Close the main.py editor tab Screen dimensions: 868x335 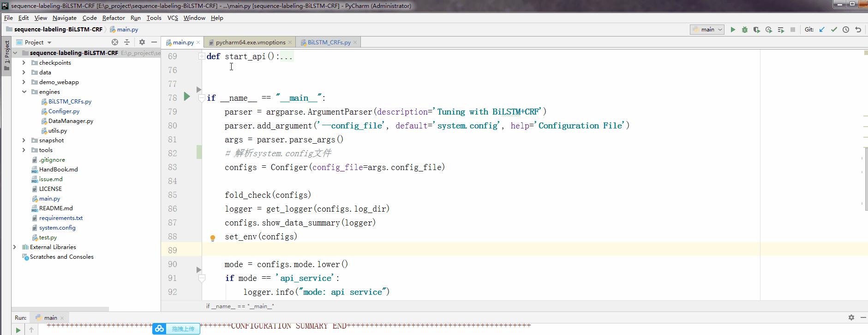tap(198, 42)
